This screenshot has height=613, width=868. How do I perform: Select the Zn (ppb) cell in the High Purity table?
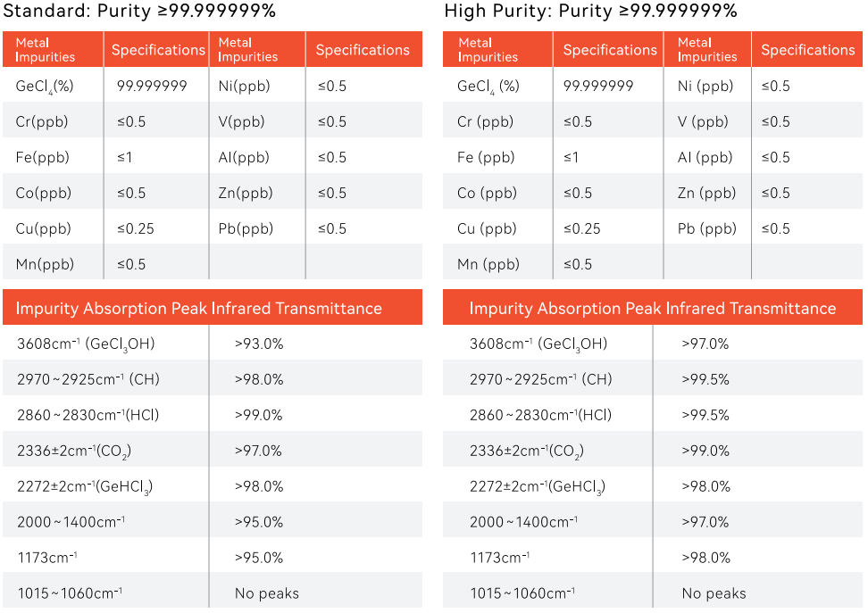pyautogui.click(x=707, y=193)
